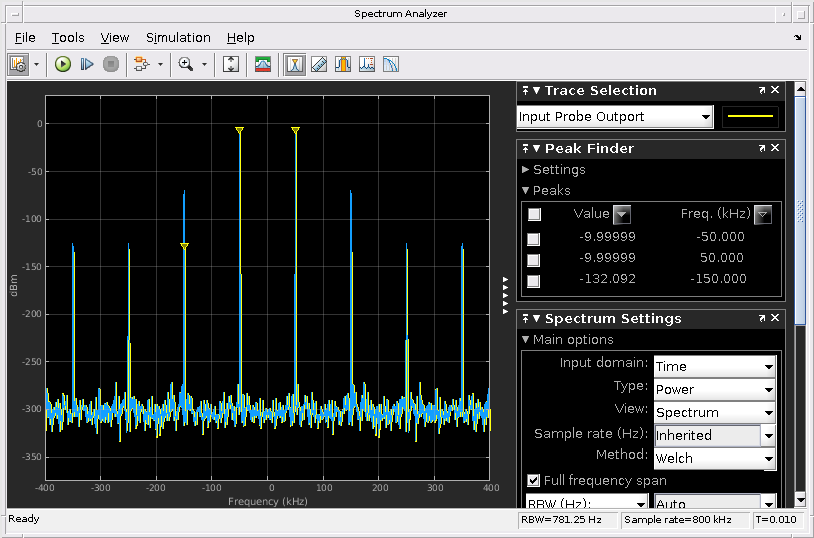Enable the Cursor Measurements ruler icon
814x538 pixels.
pos(319,64)
